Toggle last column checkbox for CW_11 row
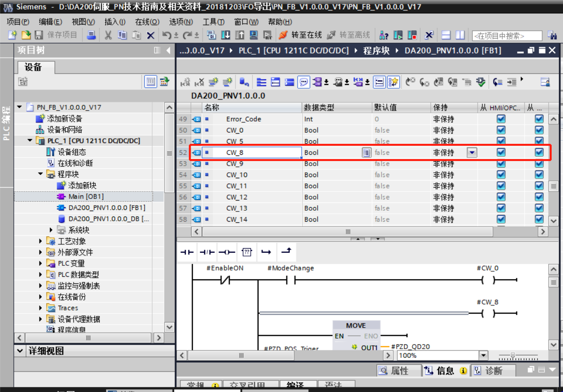The height and width of the screenshot is (392, 563). point(539,186)
